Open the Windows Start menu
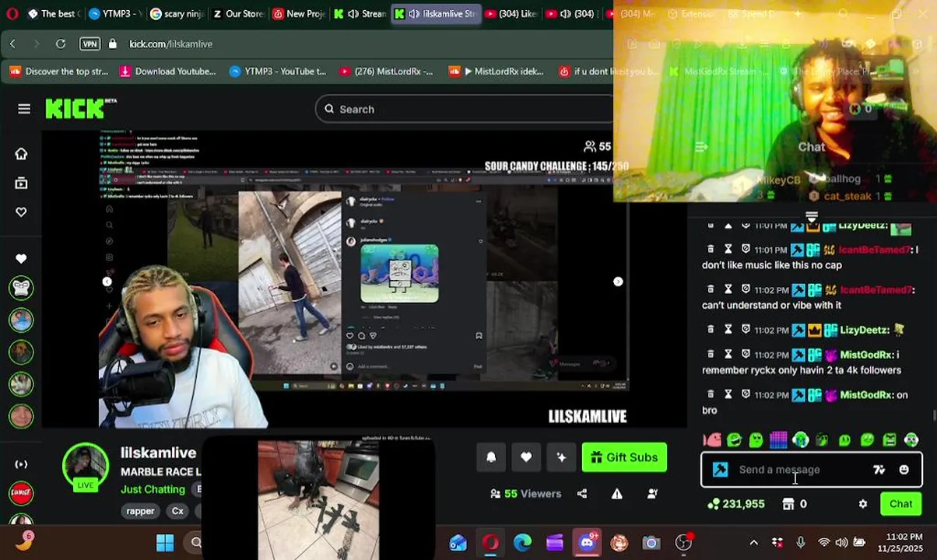The width and height of the screenshot is (937, 560). coord(165,543)
